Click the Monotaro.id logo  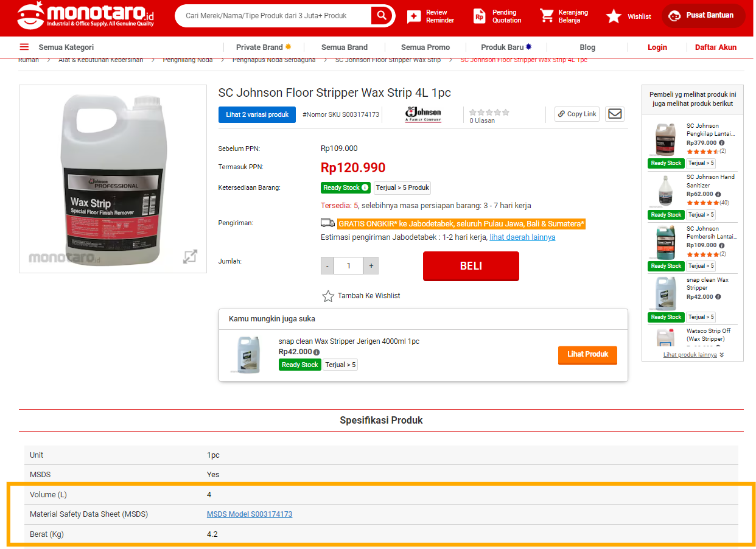pos(85,15)
